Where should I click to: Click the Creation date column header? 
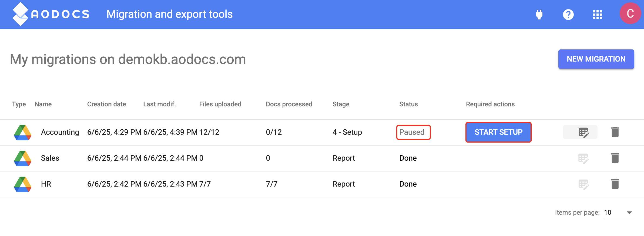point(107,104)
